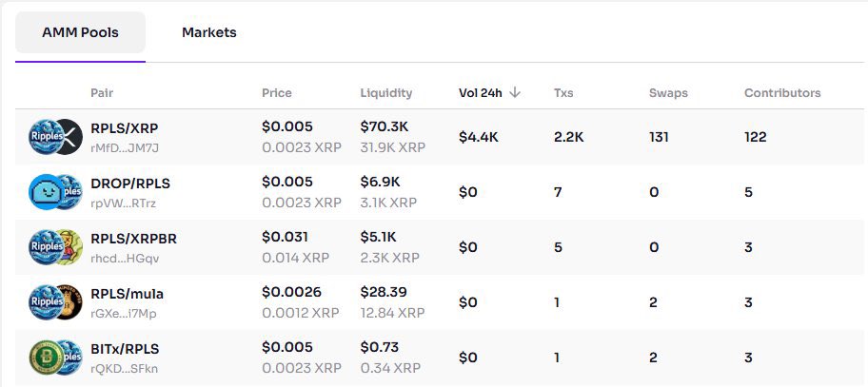Open the DROP/RPLS pool link
Image resolution: width=868 pixels, height=387 pixels.
130,184
